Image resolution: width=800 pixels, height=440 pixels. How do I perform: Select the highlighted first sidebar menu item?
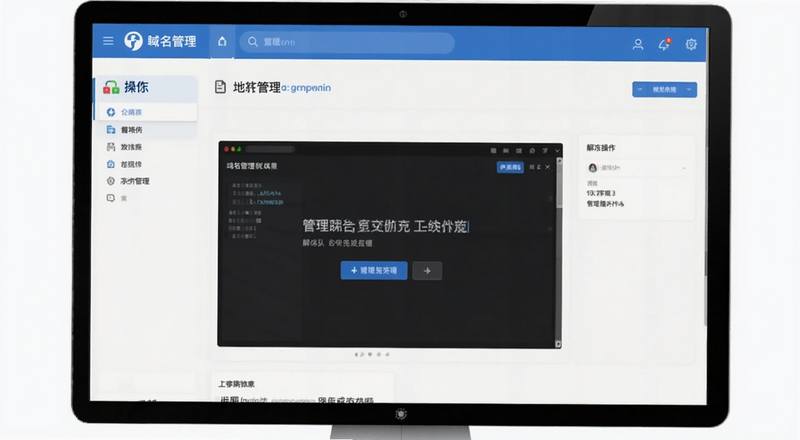[x=146, y=112]
